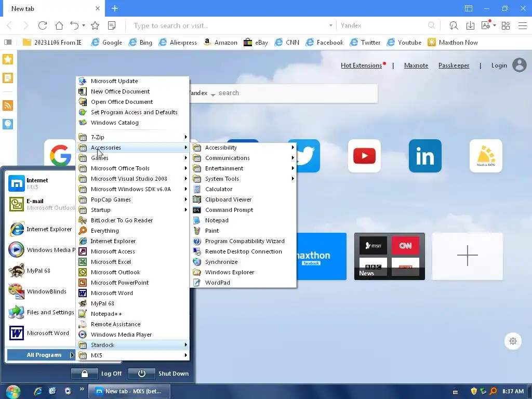
Task: Click the Login link
Action: click(499, 65)
